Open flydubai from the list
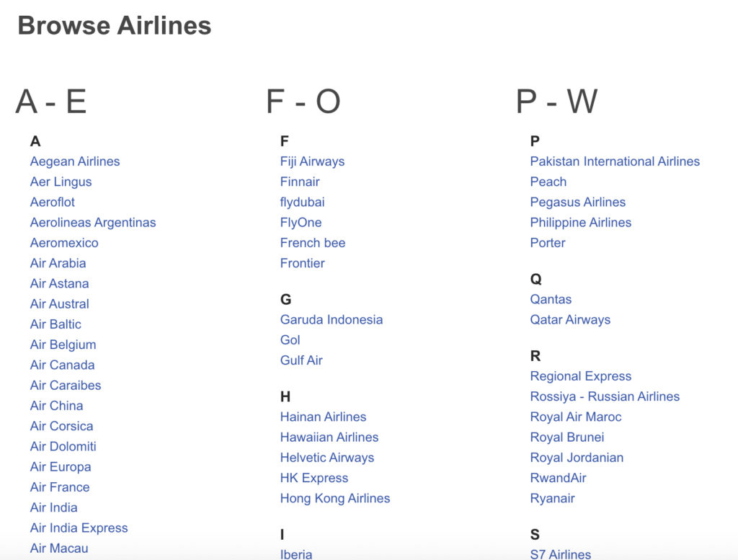738x560 pixels. pos(303,202)
